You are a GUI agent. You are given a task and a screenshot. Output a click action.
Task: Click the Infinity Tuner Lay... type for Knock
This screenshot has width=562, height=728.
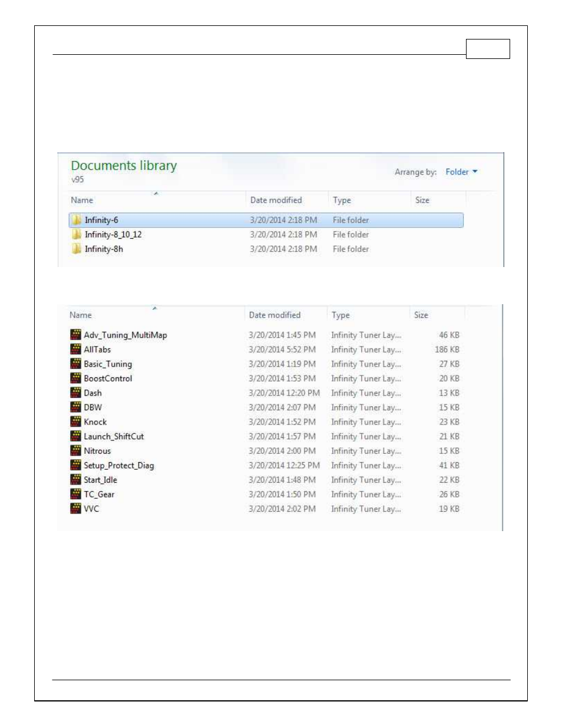(366, 422)
